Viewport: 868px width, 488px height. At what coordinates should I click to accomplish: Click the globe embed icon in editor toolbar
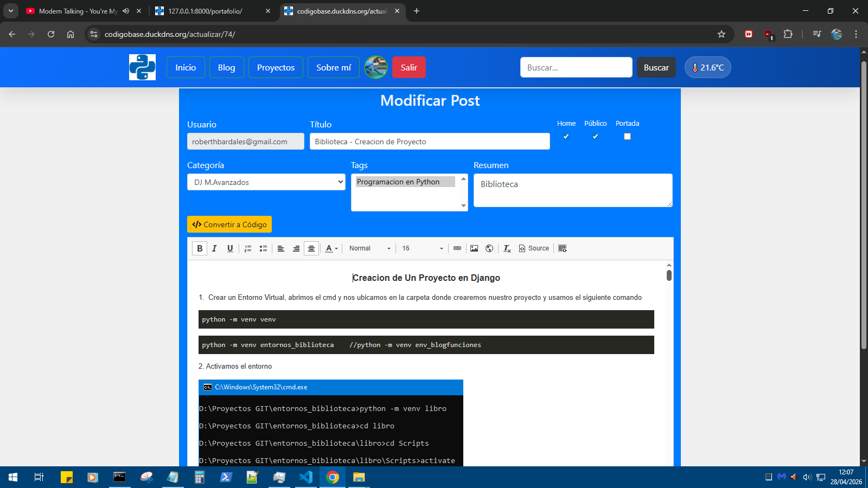(x=489, y=248)
